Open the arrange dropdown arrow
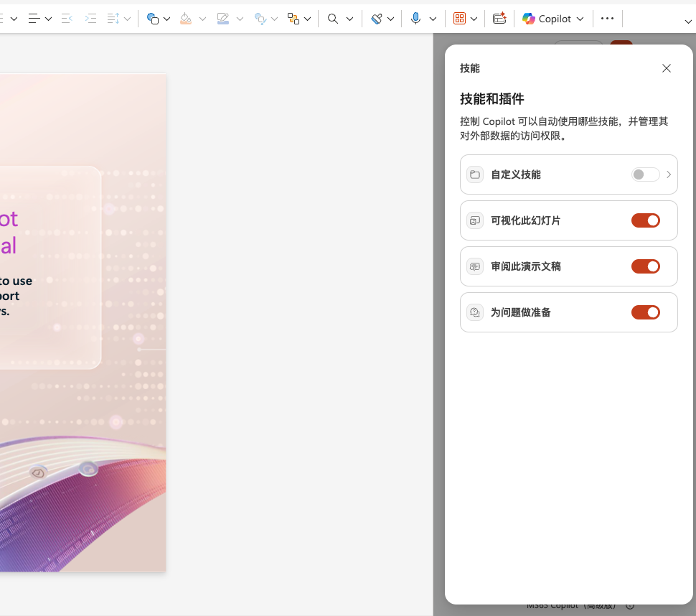Screen dimensions: 696x616 click(x=307, y=19)
